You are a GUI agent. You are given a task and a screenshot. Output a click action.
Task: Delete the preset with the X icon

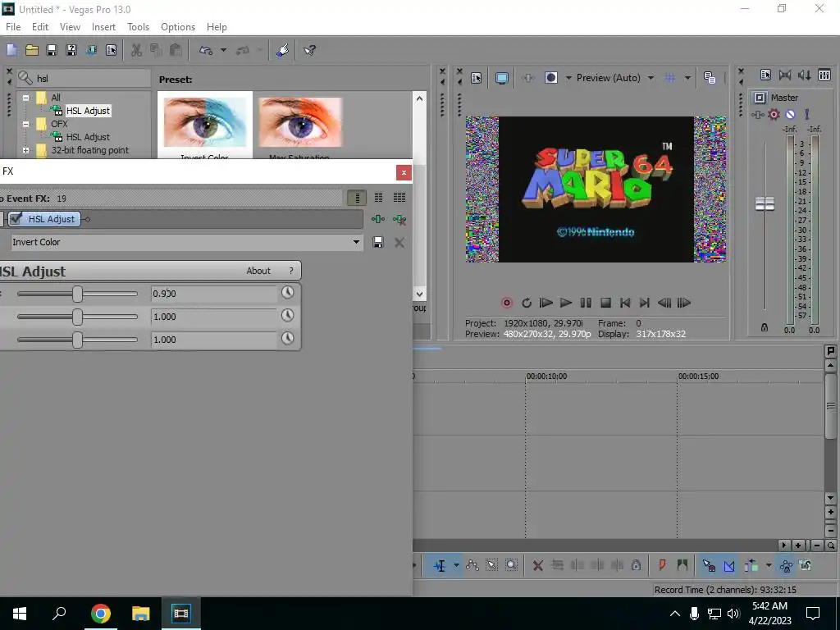(399, 243)
